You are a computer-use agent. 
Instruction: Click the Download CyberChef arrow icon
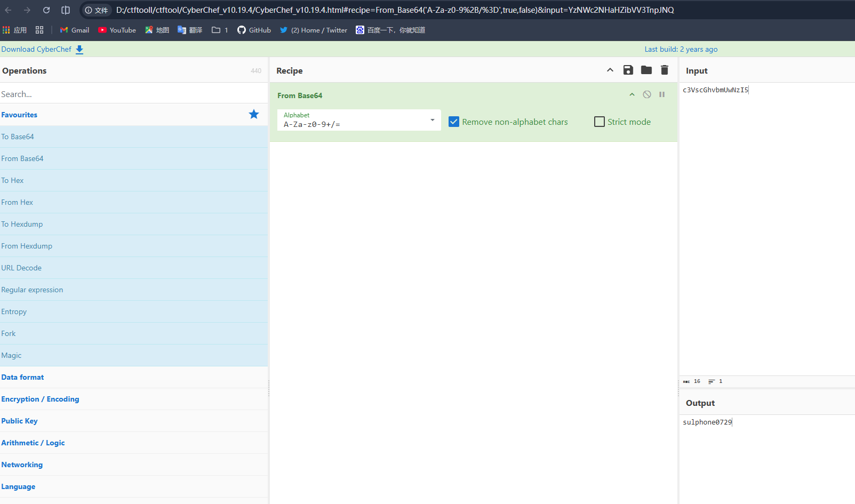point(79,50)
